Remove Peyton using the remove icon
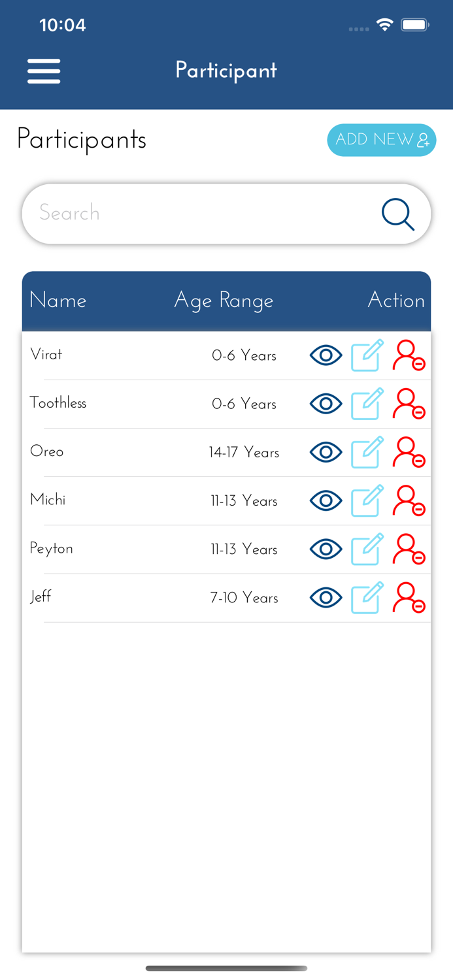Image resolution: width=453 pixels, height=980 pixels. coord(408,549)
